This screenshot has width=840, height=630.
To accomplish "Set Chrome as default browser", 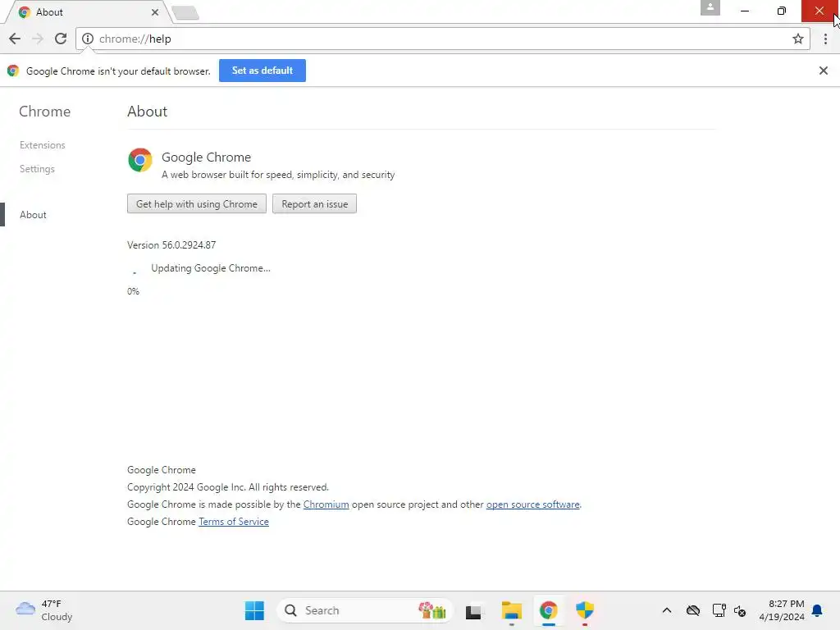I will click(x=262, y=71).
